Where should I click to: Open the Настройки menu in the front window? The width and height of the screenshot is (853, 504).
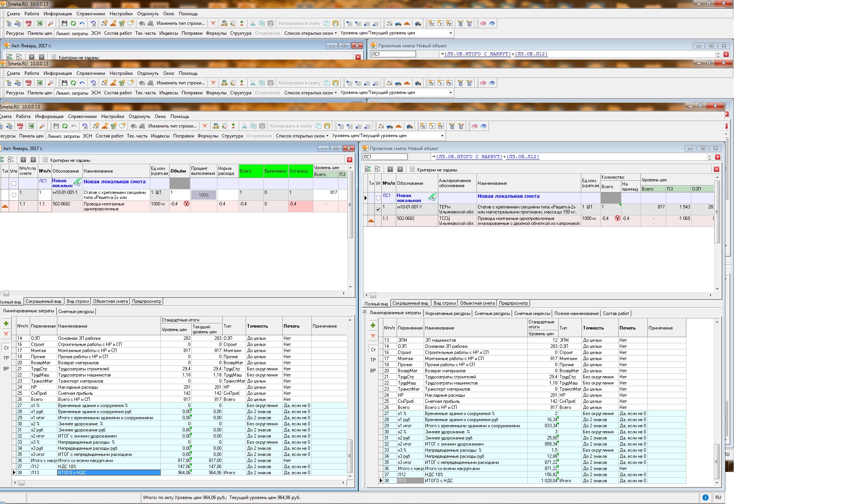click(113, 116)
